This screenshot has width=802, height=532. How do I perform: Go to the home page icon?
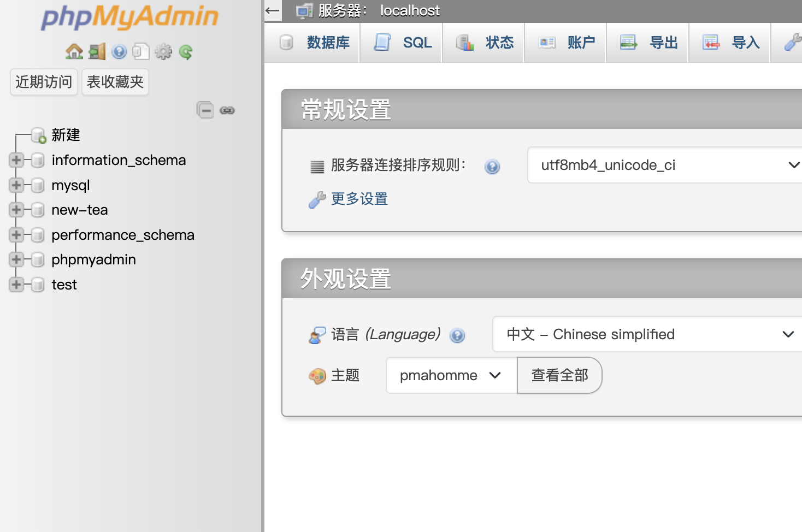74,52
